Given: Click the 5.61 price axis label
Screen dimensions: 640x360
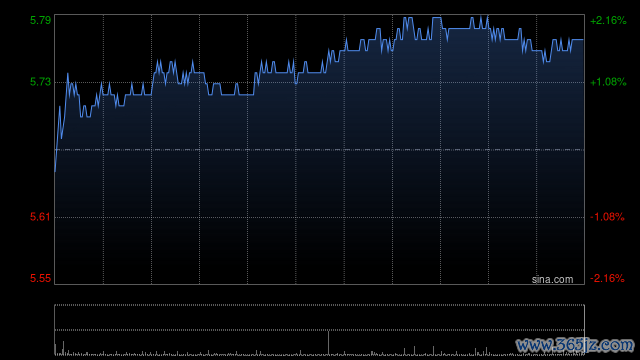Looking at the screenshot, I should pos(40,216).
